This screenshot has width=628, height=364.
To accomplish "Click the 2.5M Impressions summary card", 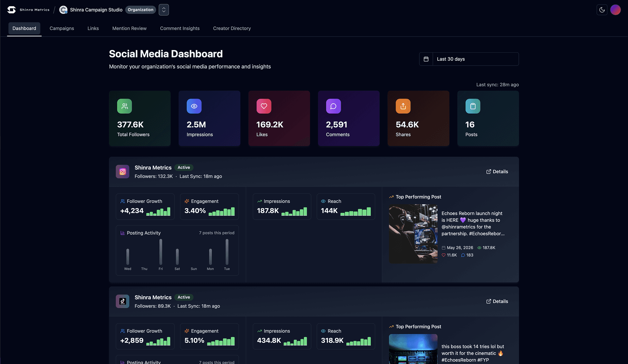I will tap(209, 118).
